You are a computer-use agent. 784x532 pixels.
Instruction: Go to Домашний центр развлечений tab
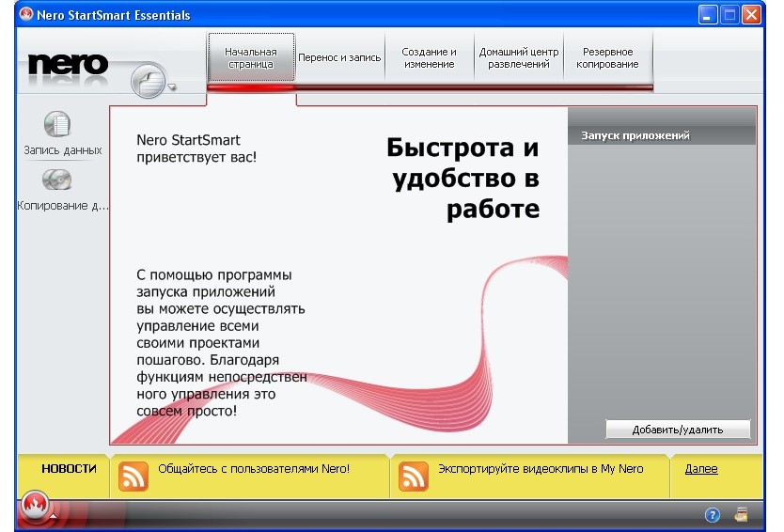(x=518, y=57)
